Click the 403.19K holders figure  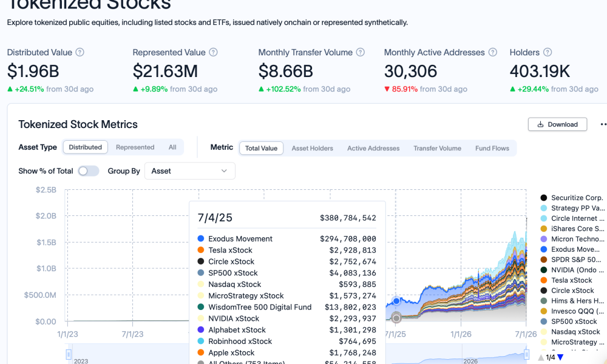click(540, 71)
